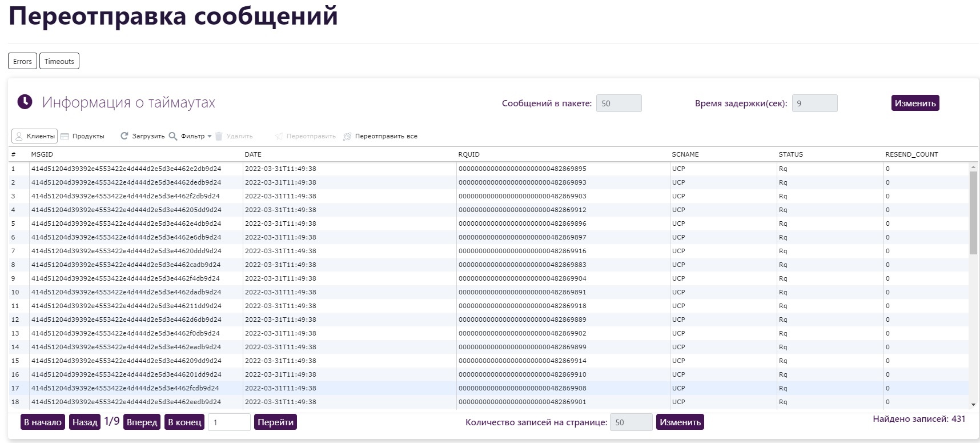This screenshot has height=443, width=980.
Task: Click the table's vertical scrollbar thumb
Action: click(x=973, y=211)
